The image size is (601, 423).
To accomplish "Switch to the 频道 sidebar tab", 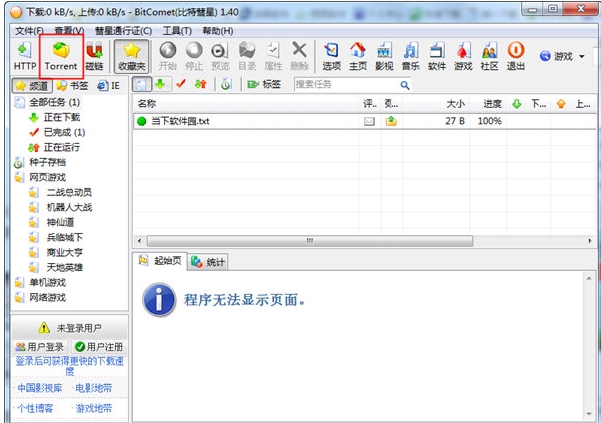I will click(x=32, y=85).
